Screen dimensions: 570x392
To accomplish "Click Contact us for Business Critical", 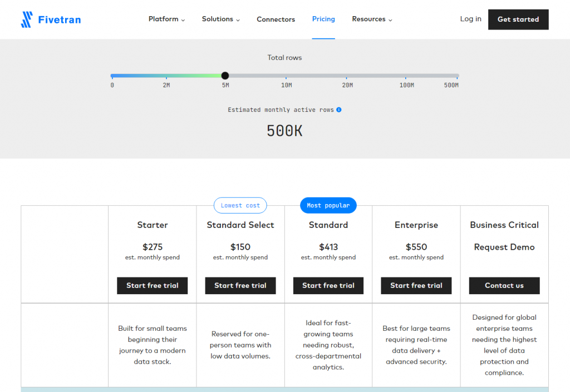I will point(504,286).
